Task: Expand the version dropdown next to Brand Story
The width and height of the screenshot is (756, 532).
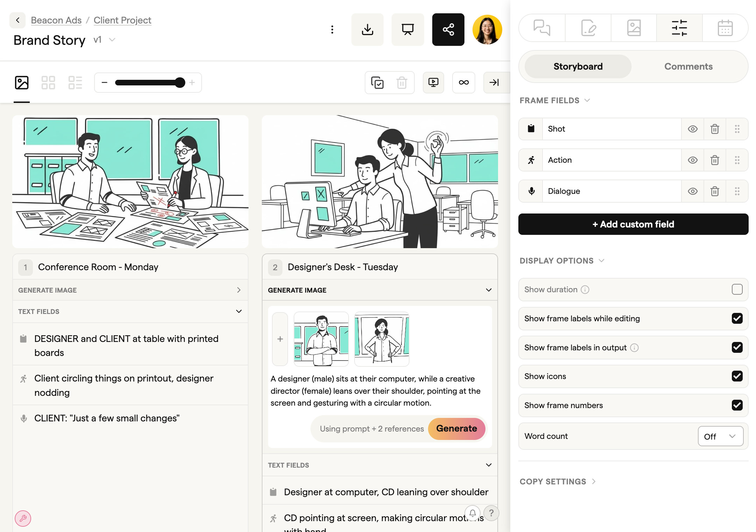Action: [x=111, y=40]
